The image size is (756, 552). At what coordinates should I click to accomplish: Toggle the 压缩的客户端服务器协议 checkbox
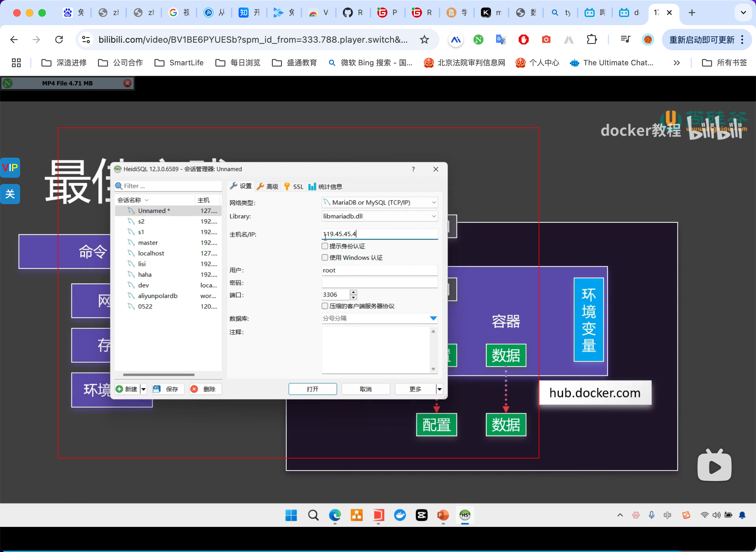pos(325,306)
